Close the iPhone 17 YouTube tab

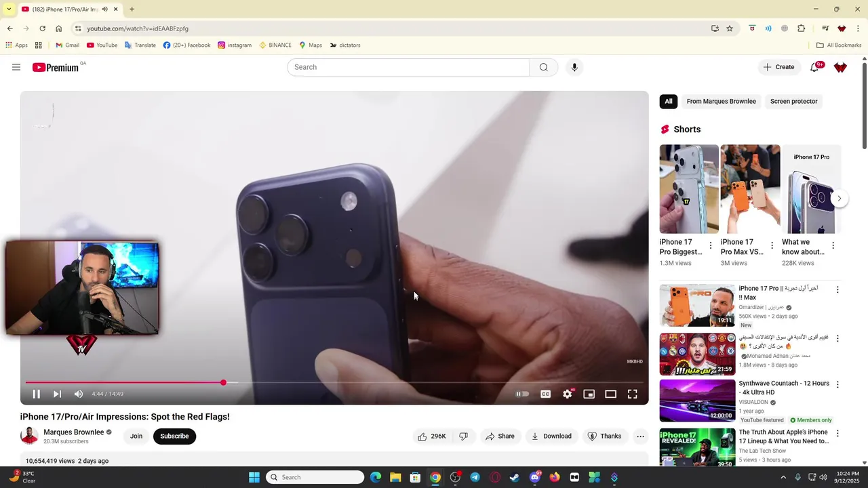point(115,9)
